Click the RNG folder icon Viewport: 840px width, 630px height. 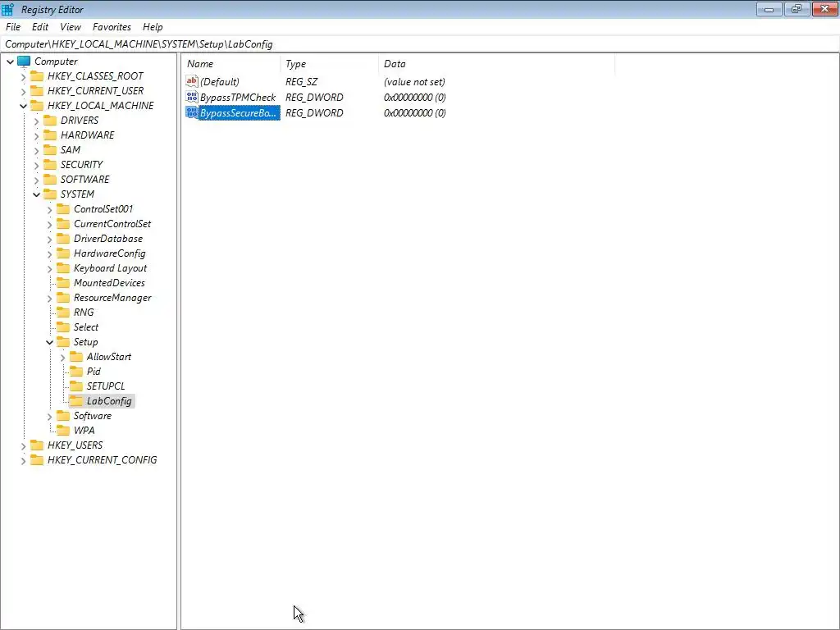pos(63,313)
